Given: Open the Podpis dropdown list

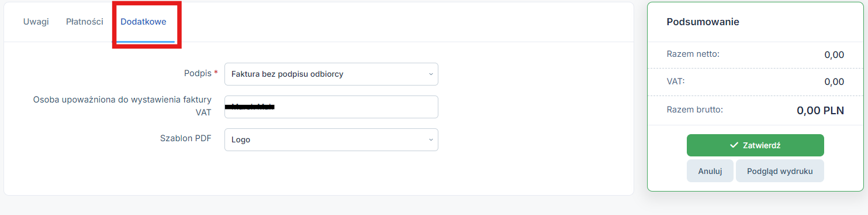Looking at the screenshot, I should 331,74.
